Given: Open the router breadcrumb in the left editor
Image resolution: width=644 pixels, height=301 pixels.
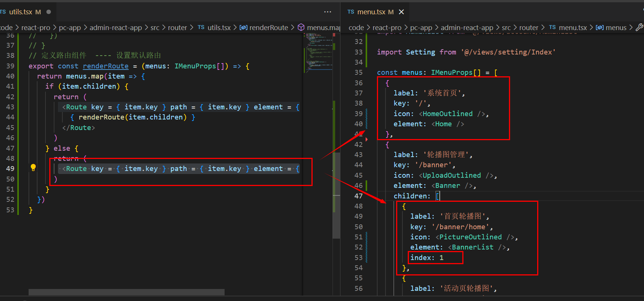Looking at the screenshot, I should (177, 27).
